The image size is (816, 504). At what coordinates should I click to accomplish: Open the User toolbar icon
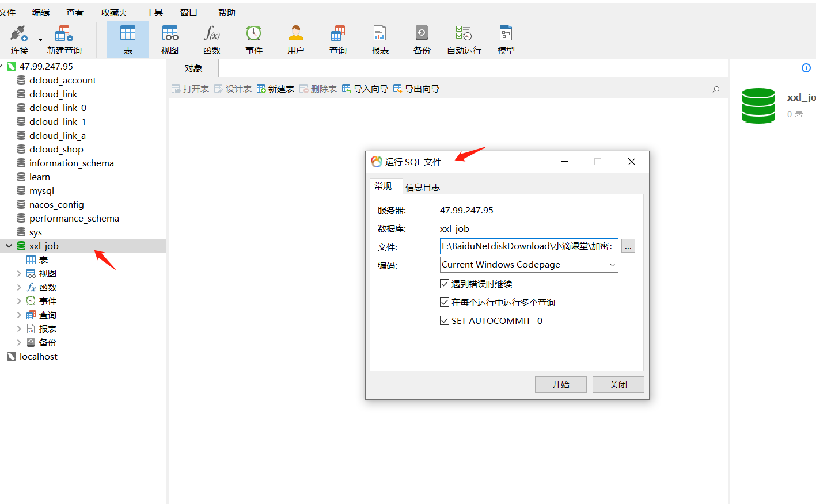coord(296,40)
